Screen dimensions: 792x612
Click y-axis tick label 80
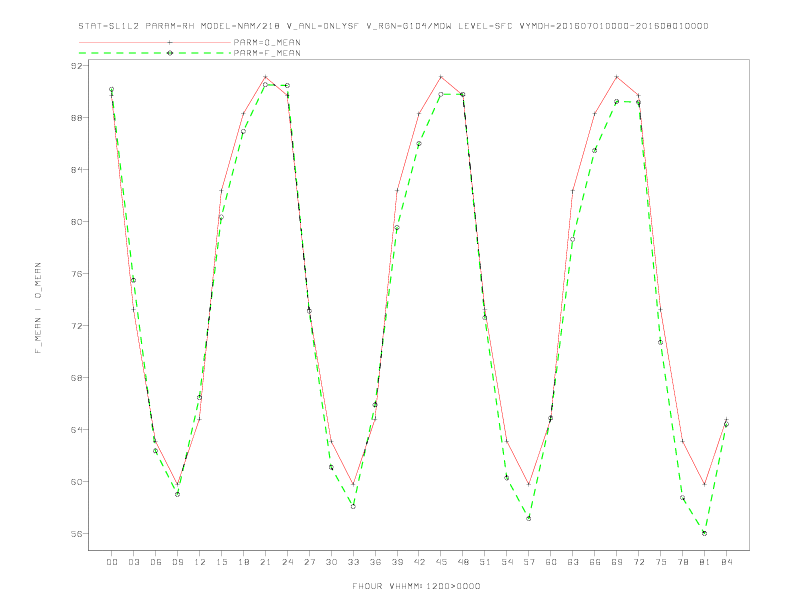[79, 222]
